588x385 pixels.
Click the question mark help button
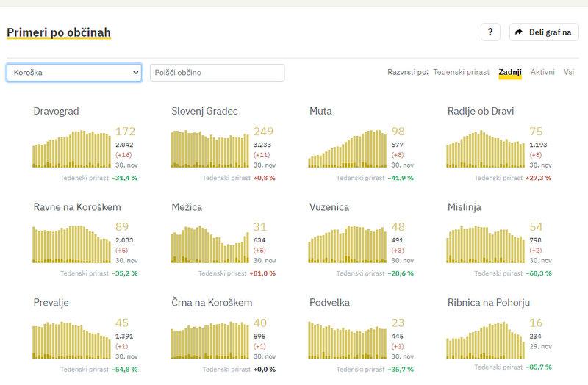[490, 32]
